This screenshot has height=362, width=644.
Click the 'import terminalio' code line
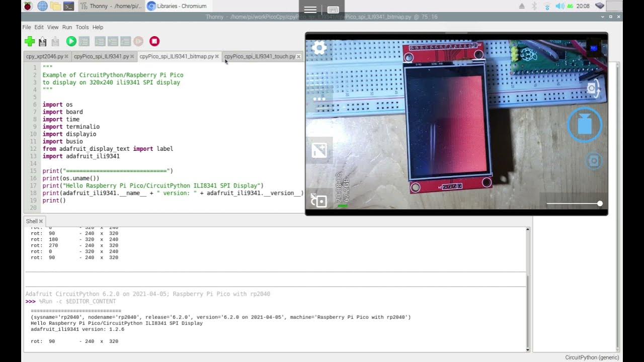coord(71,127)
